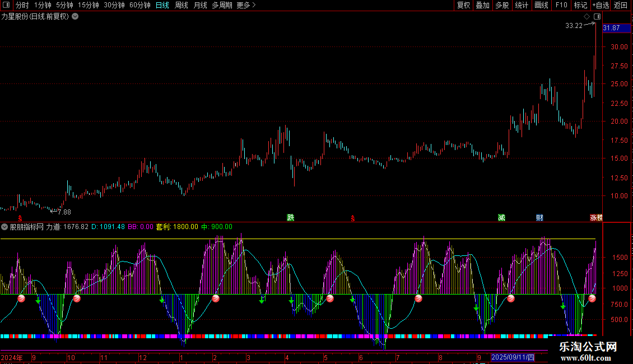The width and height of the screenshot is (633, 364).
Task: Click the green 减 marker icon
Action: 501,217
